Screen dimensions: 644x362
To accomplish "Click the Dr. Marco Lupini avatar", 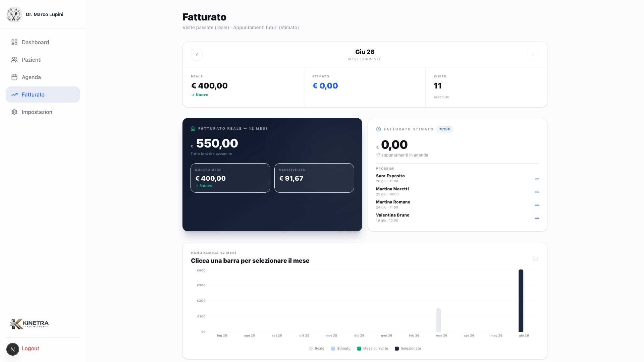I will click(14, 14).
